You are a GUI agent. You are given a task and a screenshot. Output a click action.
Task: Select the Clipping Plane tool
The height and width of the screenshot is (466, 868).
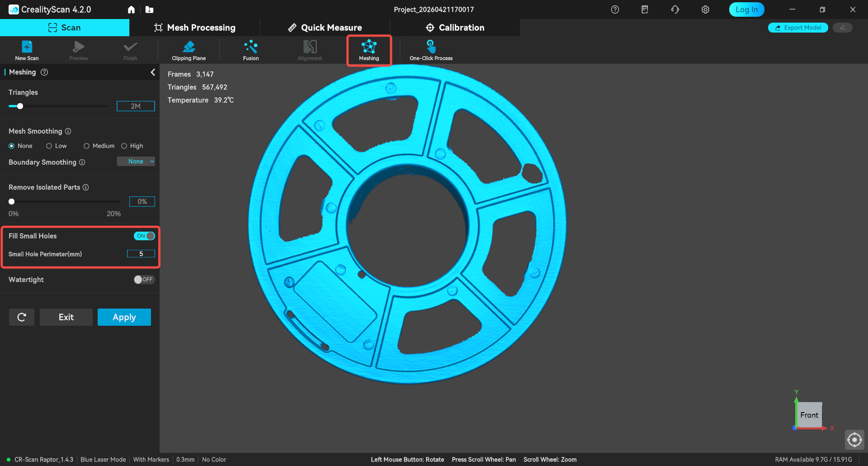(x=189, y=50)
